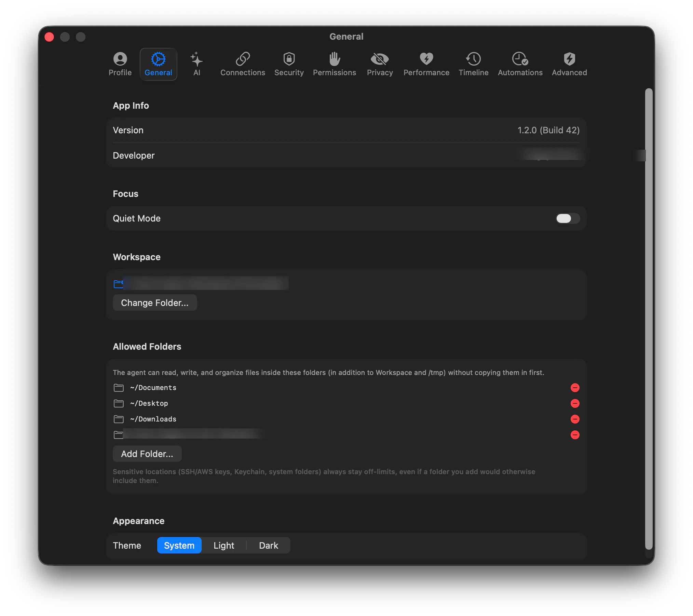
Task: Open the AI sparkle tab
Action: tap(196, 64)
